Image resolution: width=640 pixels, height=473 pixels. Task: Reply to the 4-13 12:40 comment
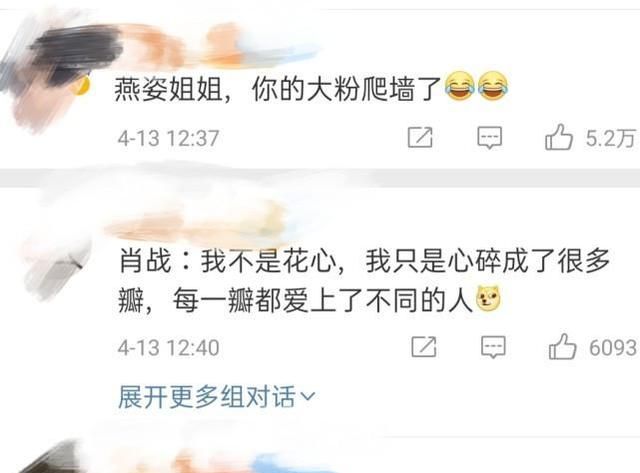(493, 347)
